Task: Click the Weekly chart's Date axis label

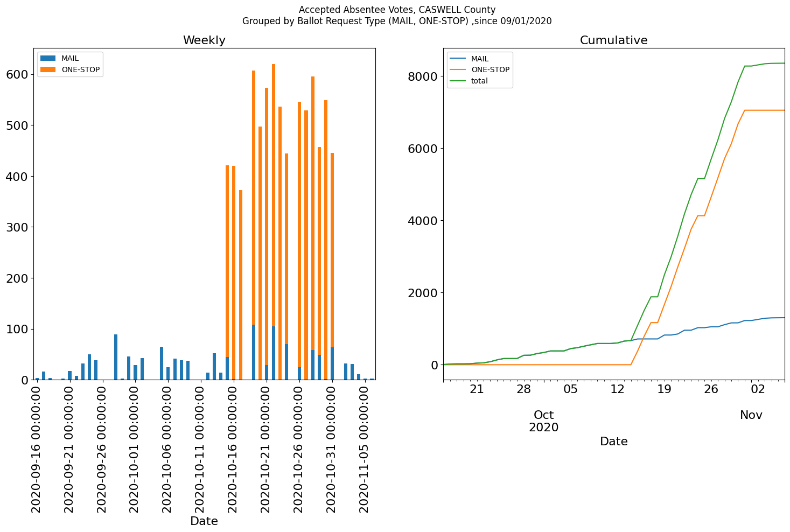Action: coord(204,521)
